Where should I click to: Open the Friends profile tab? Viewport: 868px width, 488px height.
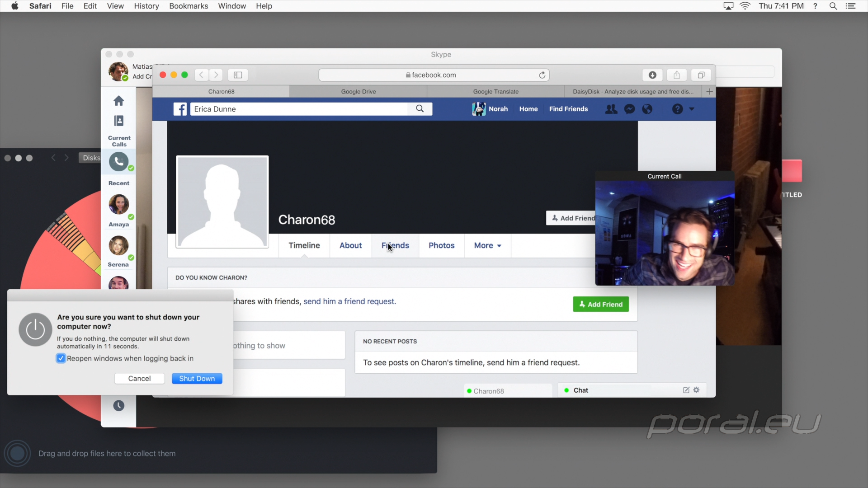[x=395, y=245]
